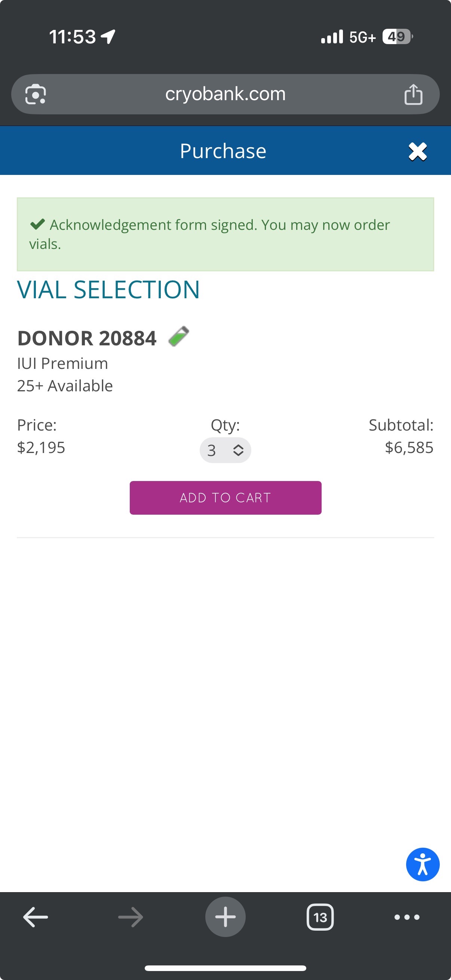
Task: Open the accessibility options button
Action: [x=423, y=865]
